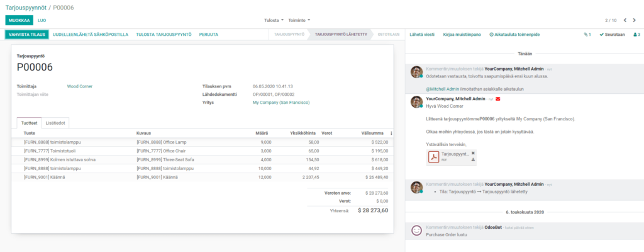
Task: Click Mitchell Admin avatar on the Odotetaan vastausta comment
Action: [x=416, y=72]
